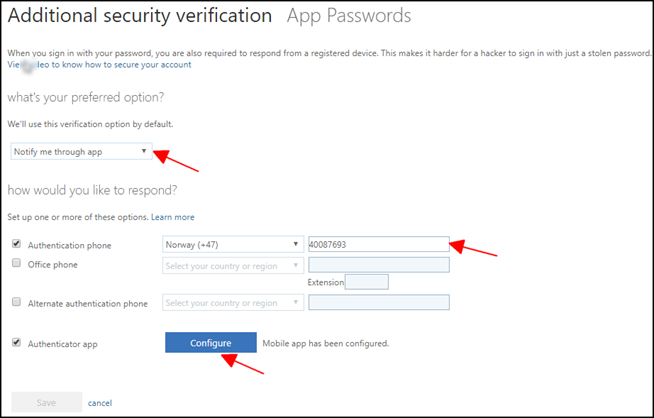The width and height of the screenshot is (654, 418).
Task: Click the cancel link
Action: click(100, 403)
